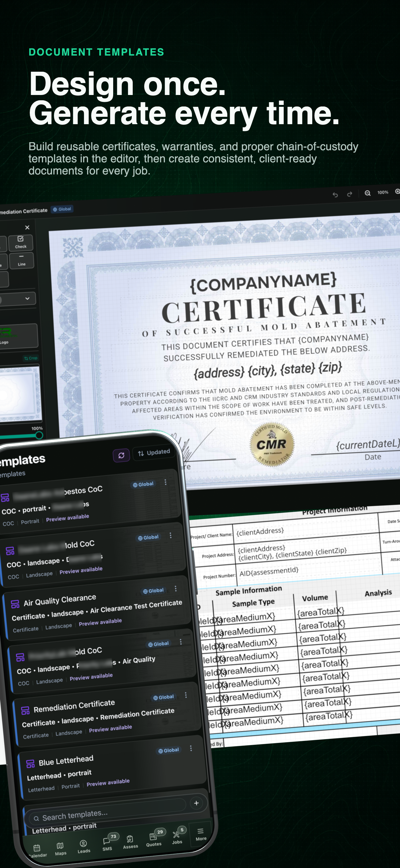Image resolution: width=400 pixels, height=868 pixels.
Task: Click the Global badge on Blue Letterhead card
Action: (169, 750)
